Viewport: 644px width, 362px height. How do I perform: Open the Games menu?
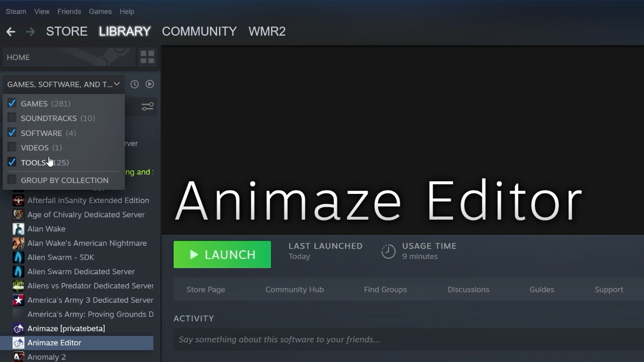tap(100, 11)
